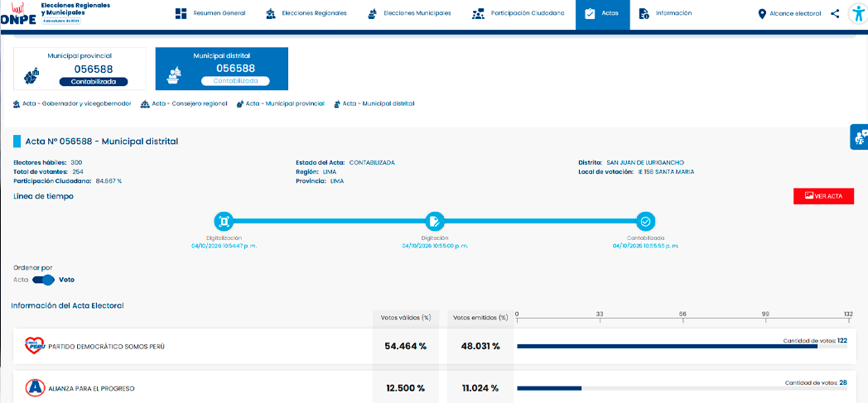The height and width of the screenshot is (403, 868).
Task: Click the share icon
Action: pyautogui.click(x=835, y=14)
